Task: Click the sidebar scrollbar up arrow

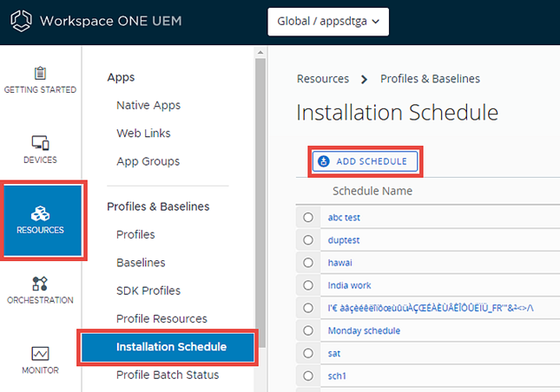Action: click(x=260, y=52)
